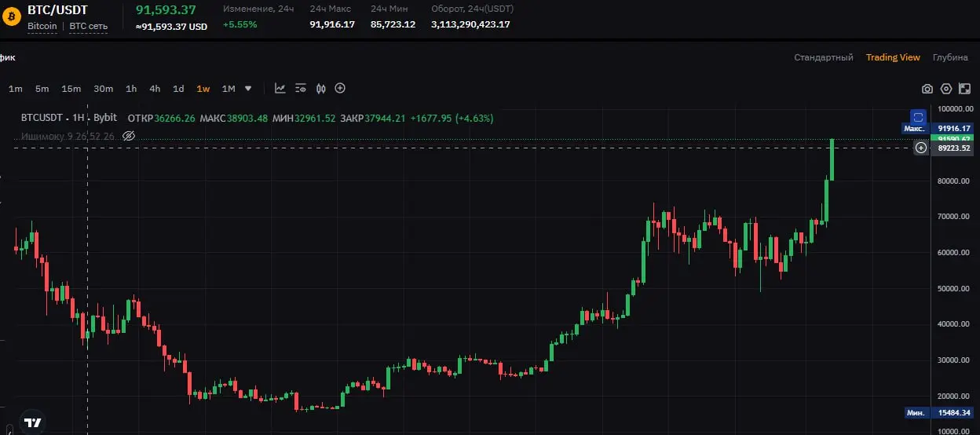Click the 50000.00 price axis label
The height and width of the screenshot is (435, 980).
coord(954,288)
